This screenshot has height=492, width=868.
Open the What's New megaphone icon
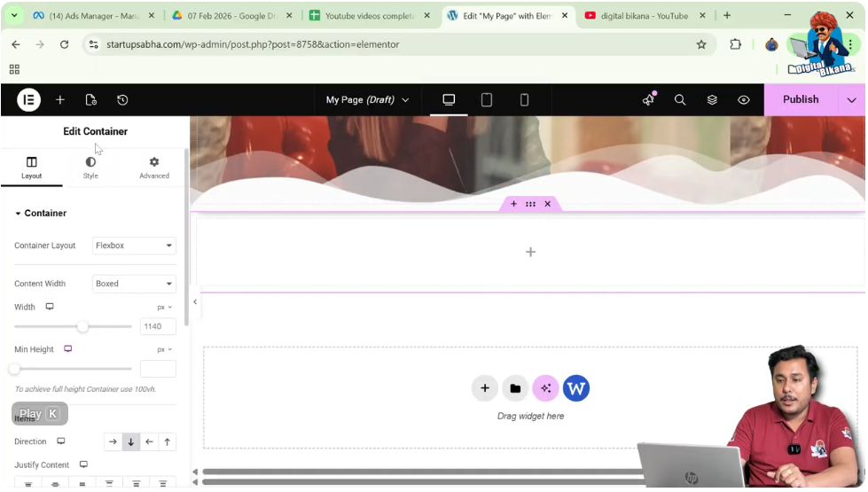[649, 99]
